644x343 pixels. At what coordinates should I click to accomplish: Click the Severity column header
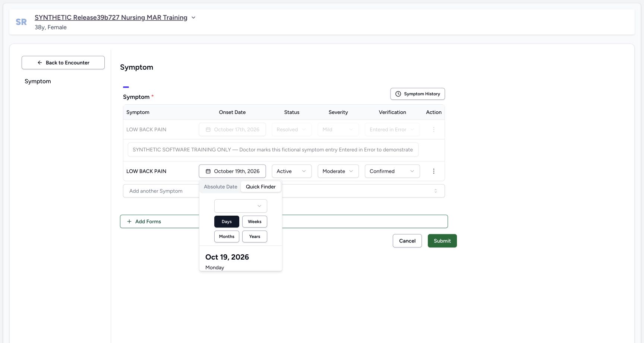pos(338,112)
